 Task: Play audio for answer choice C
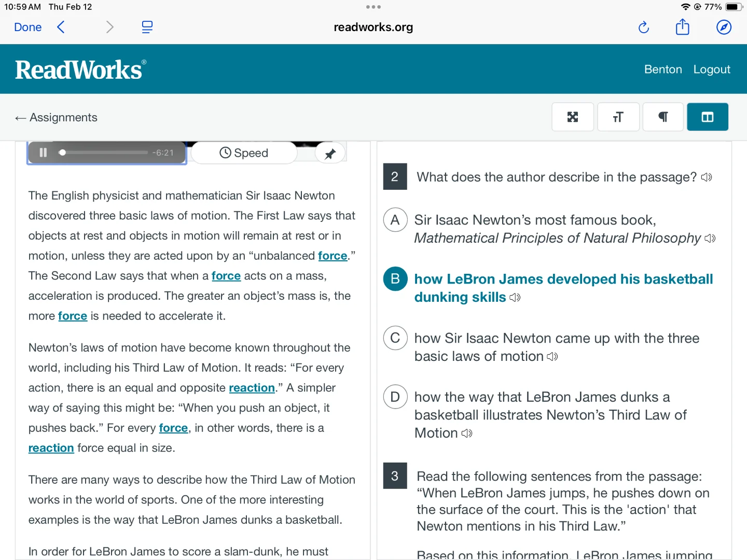click(552, 357)
